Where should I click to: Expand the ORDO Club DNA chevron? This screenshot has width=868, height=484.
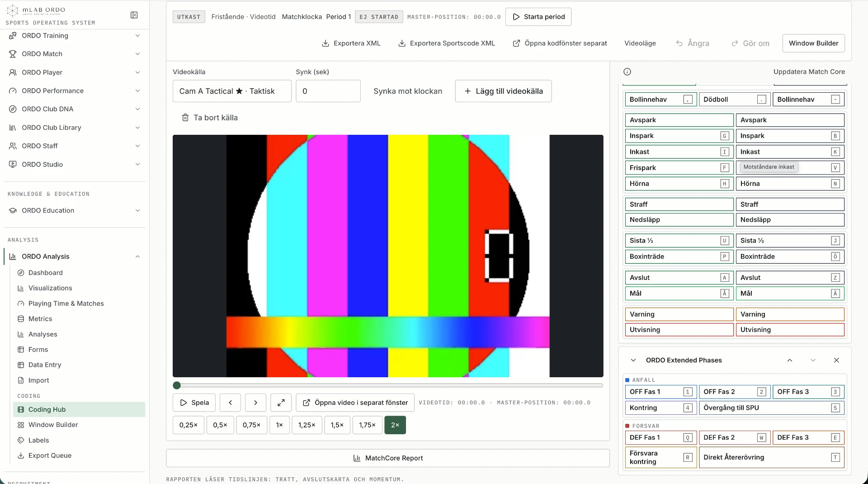(137, 109)
